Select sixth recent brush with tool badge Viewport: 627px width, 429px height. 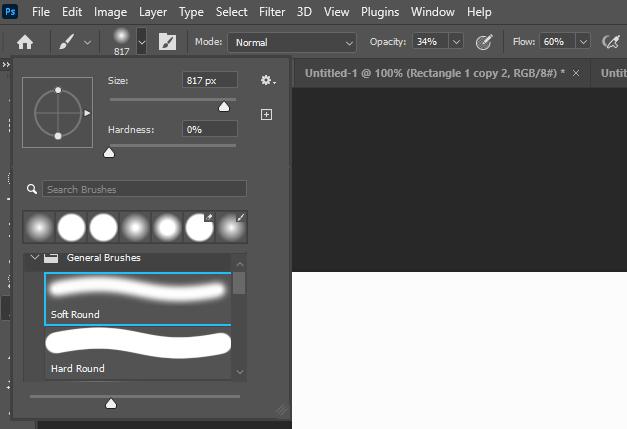(x=200, y=227)
